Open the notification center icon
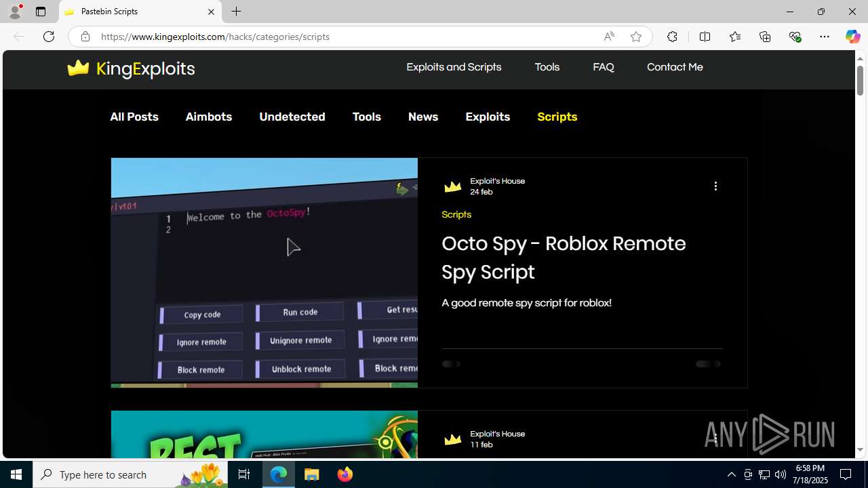 tap(846, 474)
